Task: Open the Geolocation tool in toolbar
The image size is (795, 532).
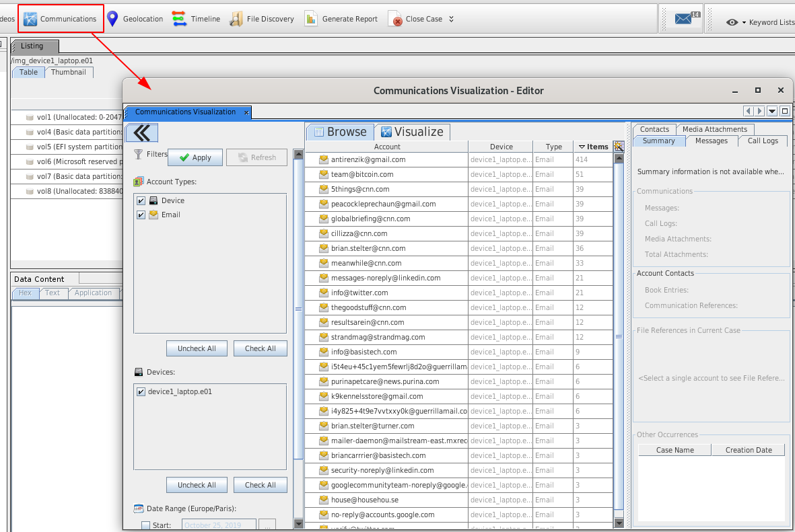Action: (135, 19)
